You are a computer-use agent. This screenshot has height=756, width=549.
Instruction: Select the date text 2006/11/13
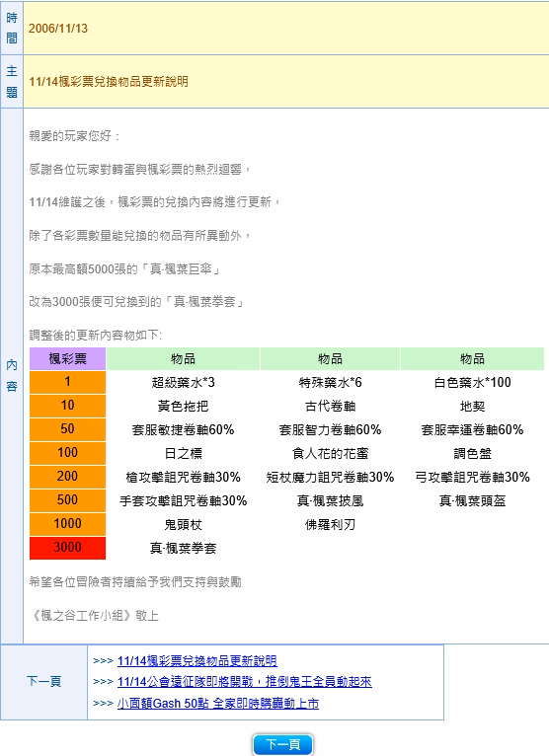coord(58,29)
